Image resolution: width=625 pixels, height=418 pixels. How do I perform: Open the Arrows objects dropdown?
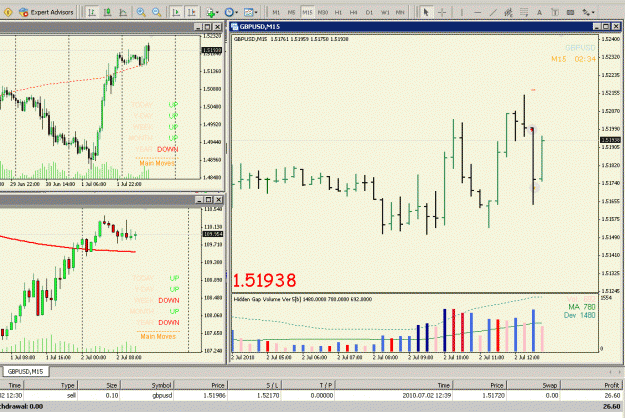pyautogui.click(x=588, y=12)
